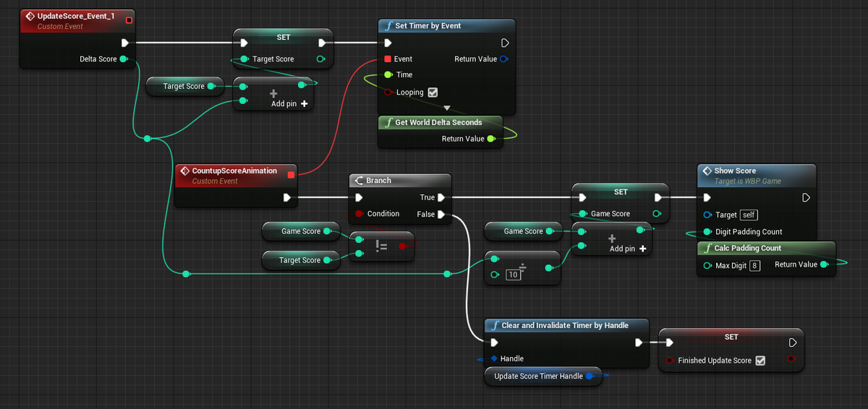Click the reroute node below Delta Score
Image resolution: width=868 pixels, height=409 pixels.
point(148,138)
